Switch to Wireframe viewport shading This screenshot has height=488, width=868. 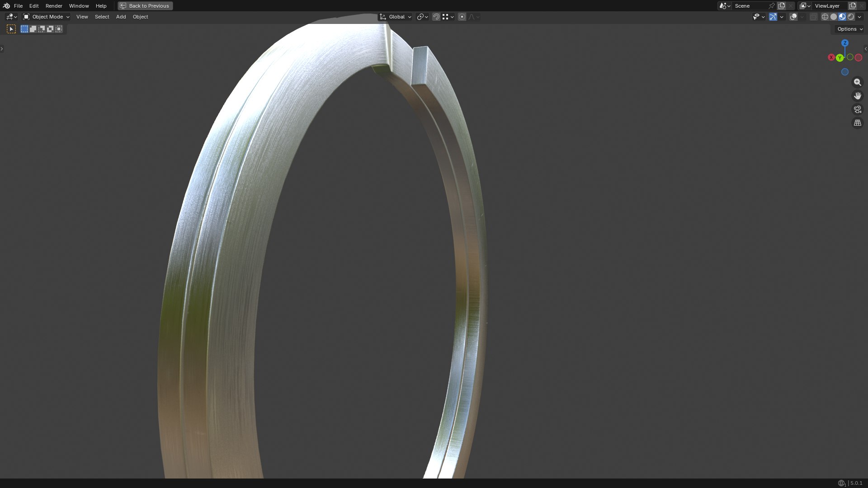pyautogui.click(x=825, y=17)
